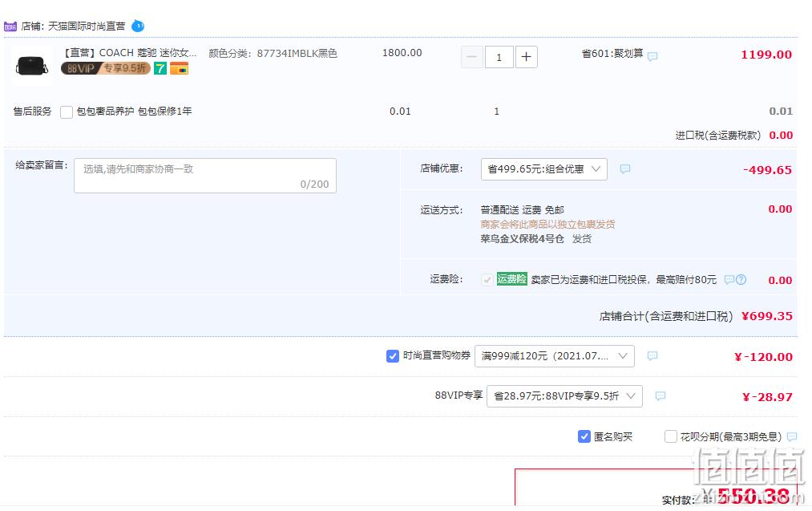
Task: Tick the 包包奢品养护 包包保修1年 checkbox
Action: pyautogui.click(x=67, y=112)
